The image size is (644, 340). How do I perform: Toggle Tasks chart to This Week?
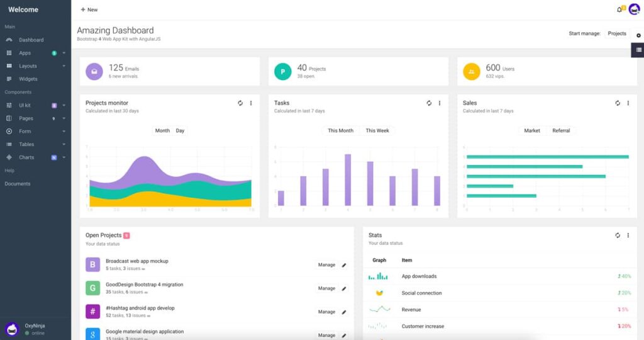(x=377, y=131)
